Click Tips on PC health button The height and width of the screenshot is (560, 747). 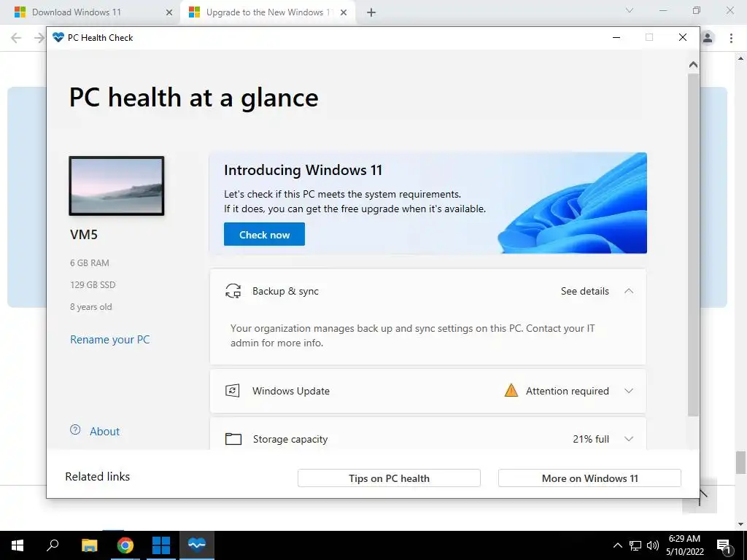coord(389,478)
